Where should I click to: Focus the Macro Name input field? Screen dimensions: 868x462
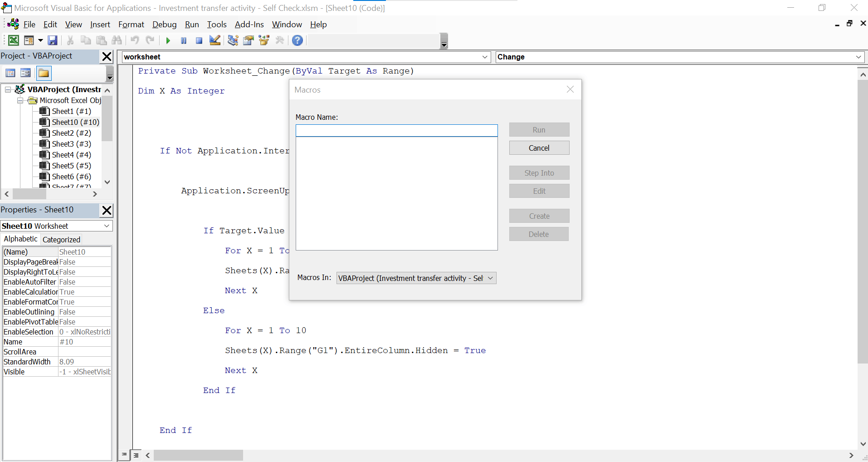coord(397,131)
